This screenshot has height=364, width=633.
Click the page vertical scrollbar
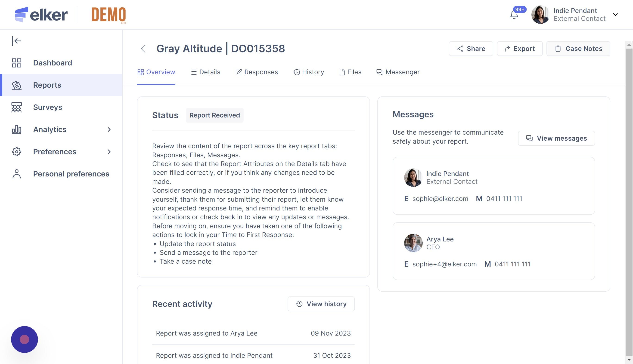[629, 200]
